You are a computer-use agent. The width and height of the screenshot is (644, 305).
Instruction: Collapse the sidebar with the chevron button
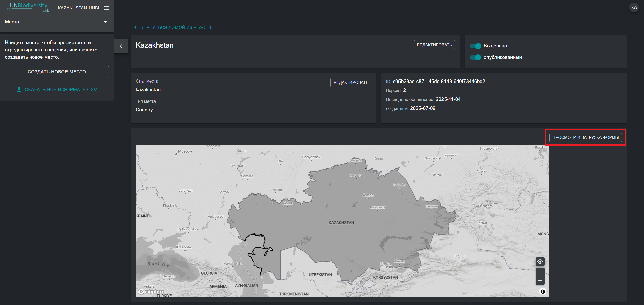(121, 46)
